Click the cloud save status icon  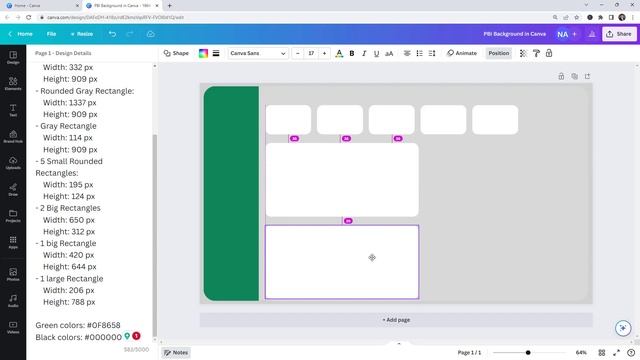[x=151, y=34]
